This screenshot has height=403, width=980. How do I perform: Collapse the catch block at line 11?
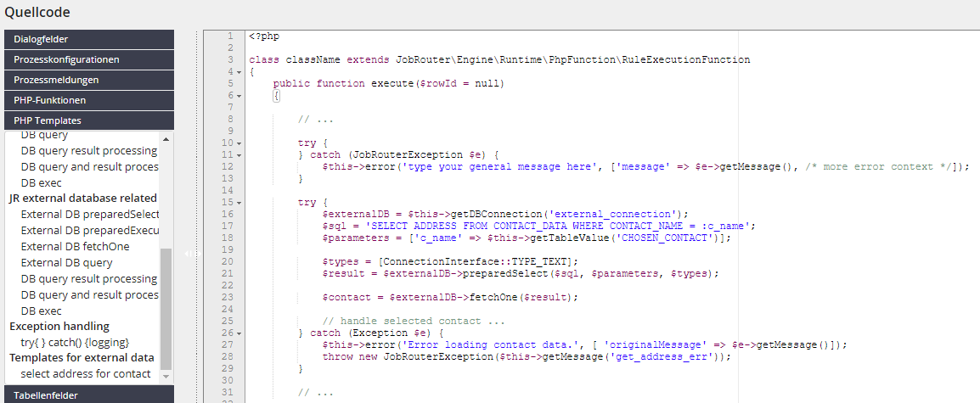point(240,155)
